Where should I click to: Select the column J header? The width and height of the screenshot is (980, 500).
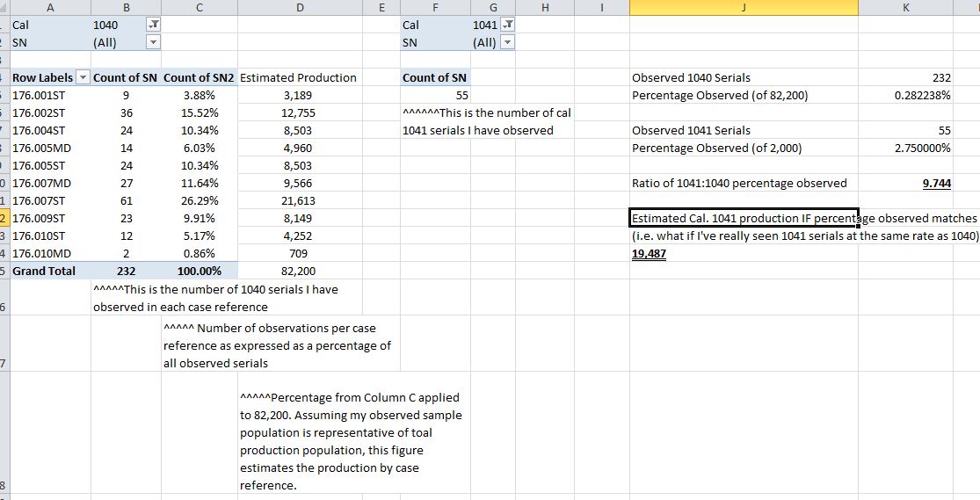click(x=744, y=7)
